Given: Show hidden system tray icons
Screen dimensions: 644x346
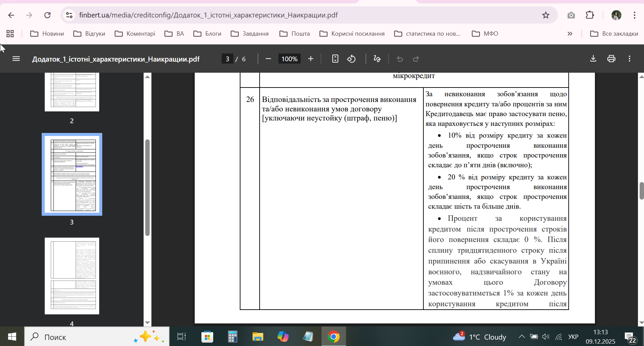Looking at the screenshot, I should 522,337.
